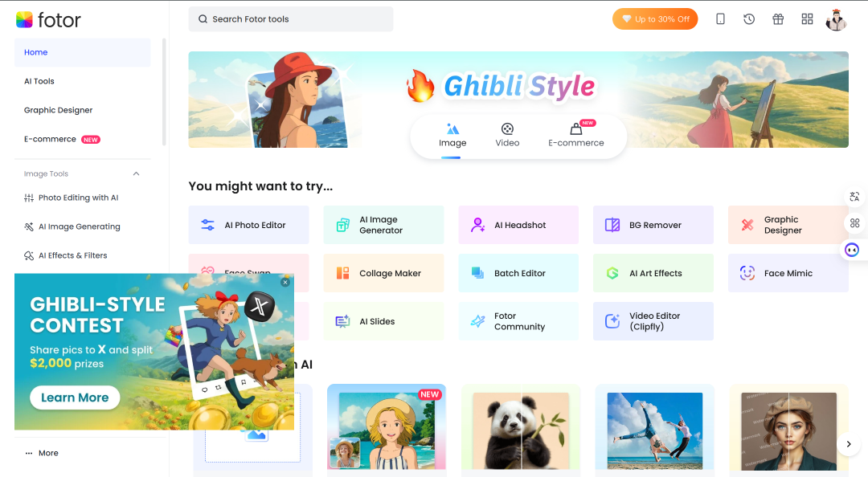
Task: Click the AI Effects & Filters label
Action: pyautogui.click(x=72, y=255)
